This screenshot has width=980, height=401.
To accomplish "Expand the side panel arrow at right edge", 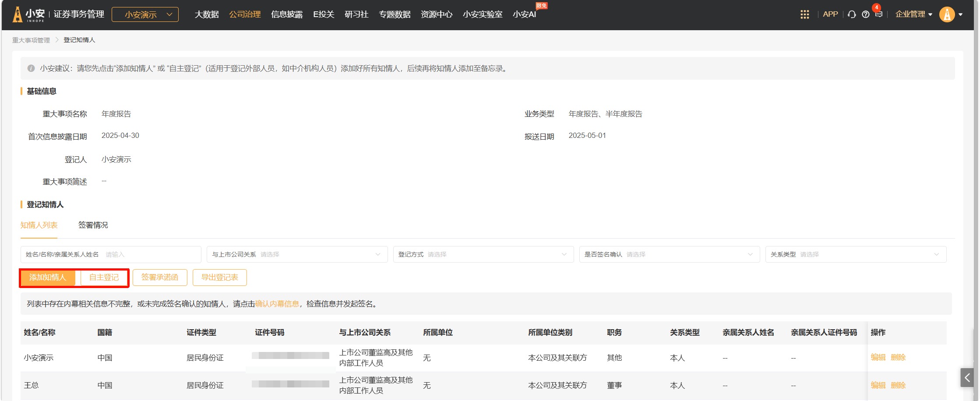I will tap(967, 377).
